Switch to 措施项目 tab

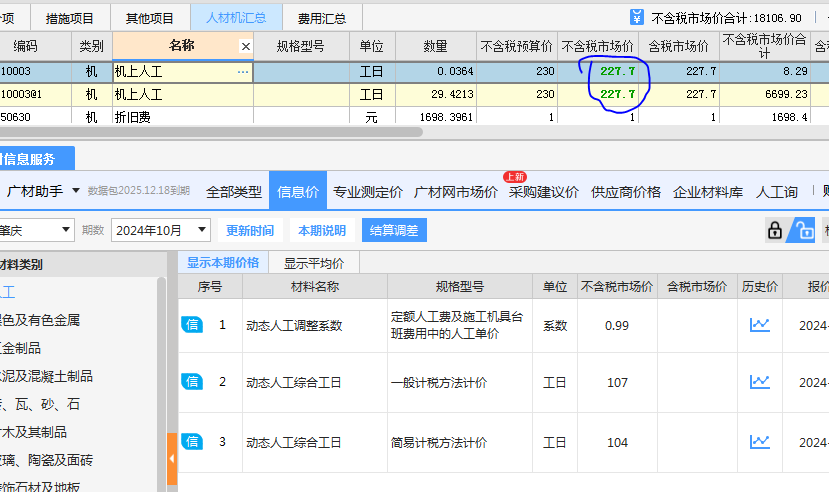point(70,18)
